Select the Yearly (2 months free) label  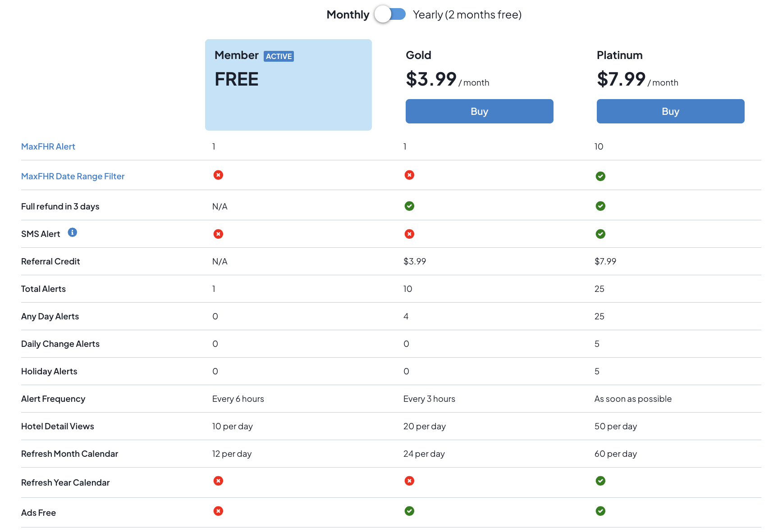pos(467,15)
